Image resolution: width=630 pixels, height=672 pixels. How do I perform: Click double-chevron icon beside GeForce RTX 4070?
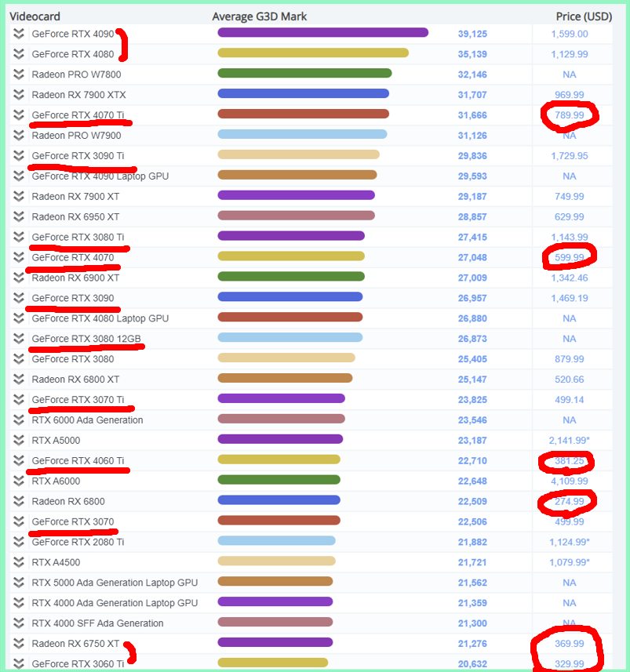[19, 257]
